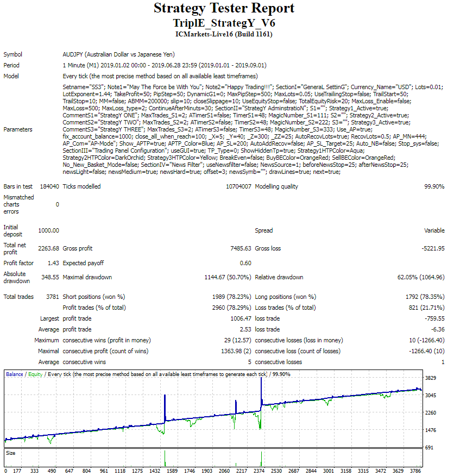
Task: Click the 'consecutive wins (profit in money)' label
Action: (x=106, y=340)
